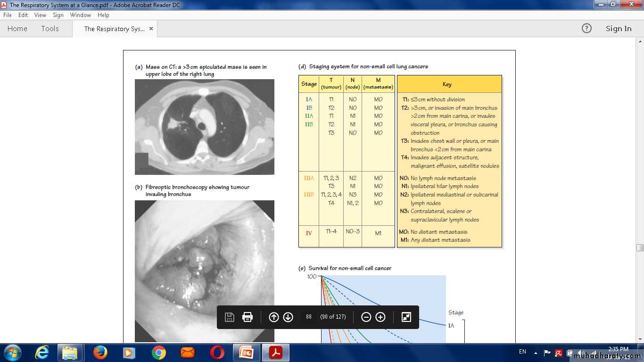Click the vertical scrollbar thumb

tap(640, 247)
